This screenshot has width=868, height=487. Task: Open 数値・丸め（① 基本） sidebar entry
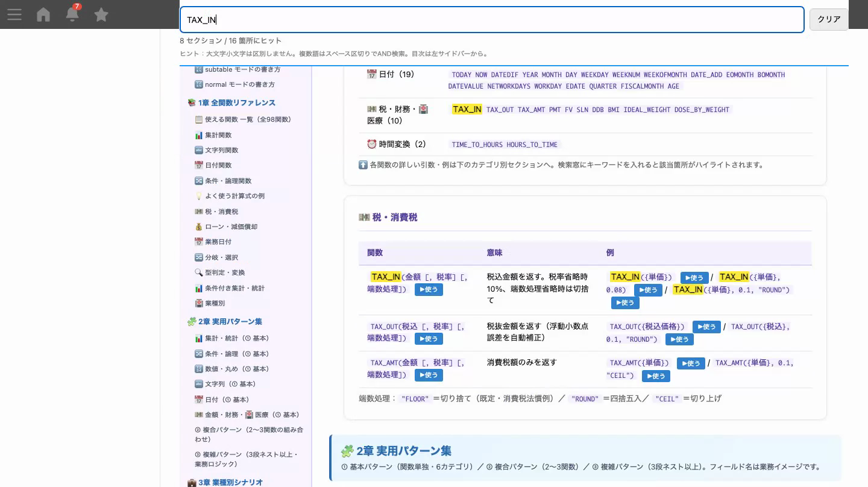(232, 369)
